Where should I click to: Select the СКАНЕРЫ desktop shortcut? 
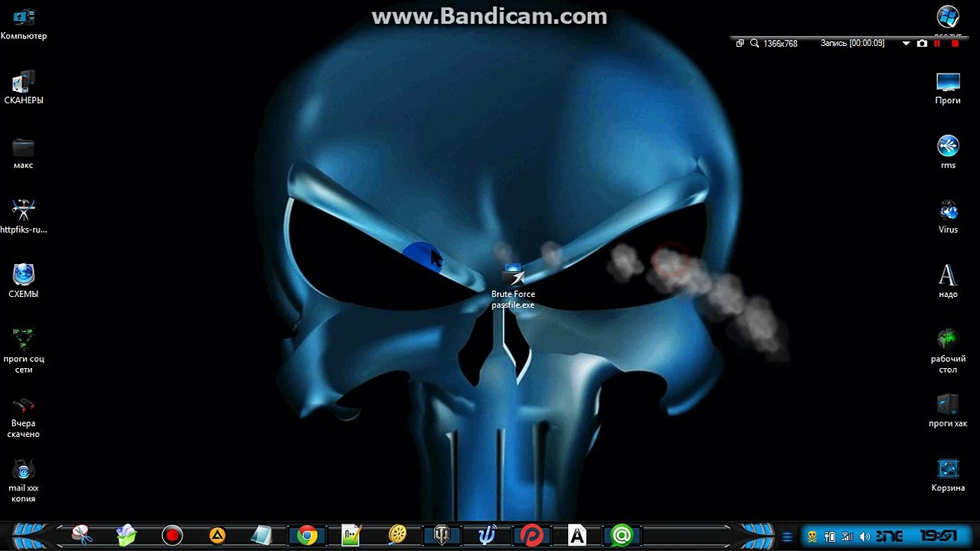click(23, 88)
